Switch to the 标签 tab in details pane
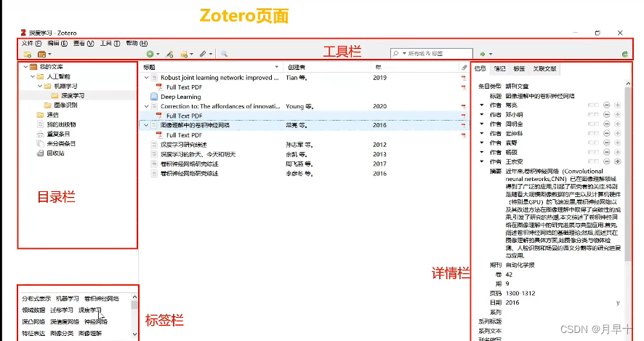644x341 pixels. click(519, 68)
